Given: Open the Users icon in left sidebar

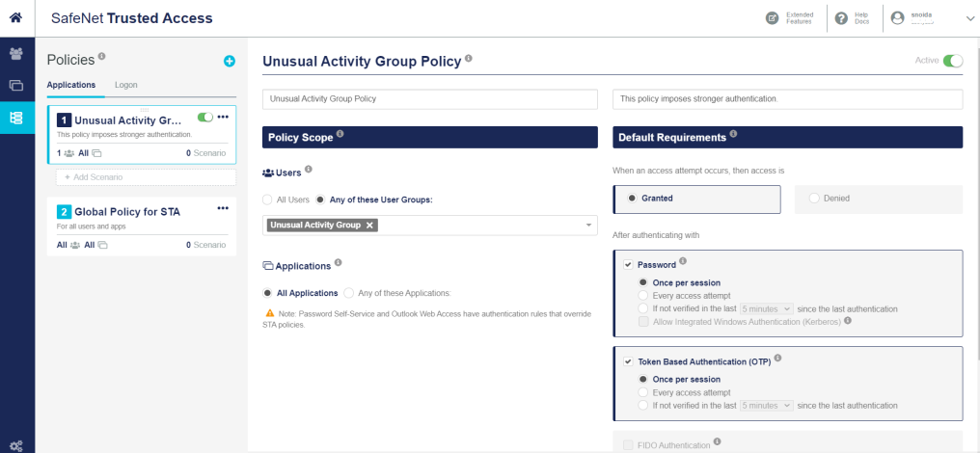Looking at the screenshot, I should click(16, 53).
